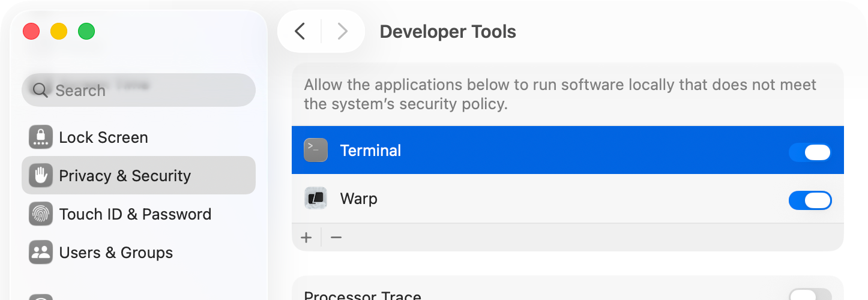Click the Processor Trace label

363,296
